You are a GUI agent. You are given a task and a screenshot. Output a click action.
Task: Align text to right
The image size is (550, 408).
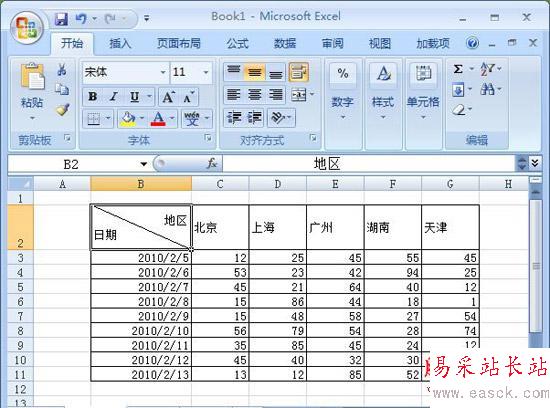[276, 95]
